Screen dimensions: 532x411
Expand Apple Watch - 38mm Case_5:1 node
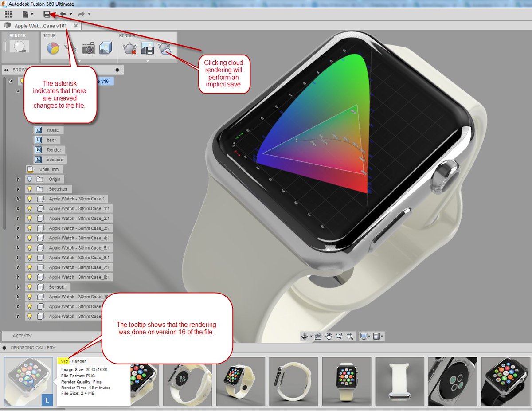(x=18, y=248)
